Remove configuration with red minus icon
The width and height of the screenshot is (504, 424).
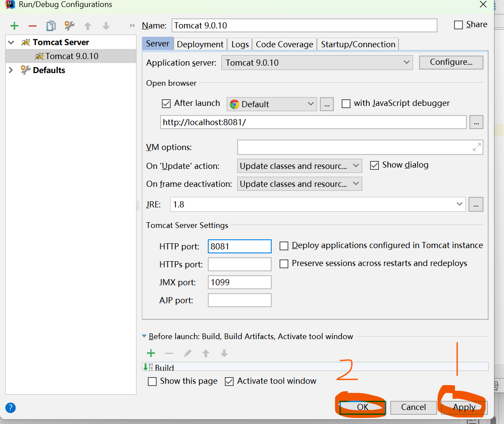tap(32, 26)
